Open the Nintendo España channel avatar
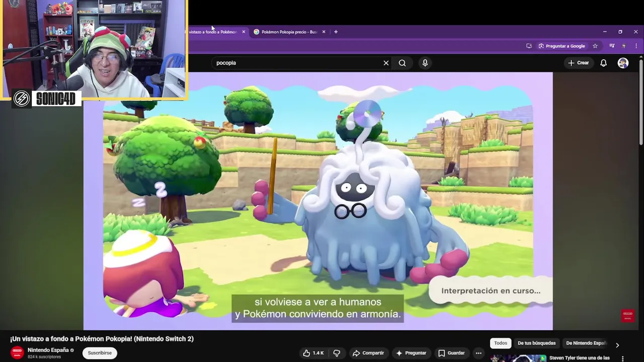This screenshot has width=644, height=362. click(x=17, y=352)
